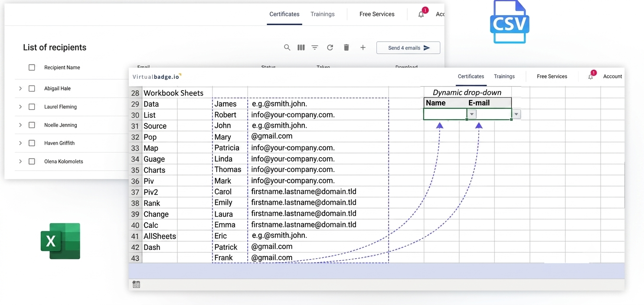Viewport: 644px width, 305px height.
Task: Select Certificates tab in the spreadsheet window
Action: click(x=471, y=77)
